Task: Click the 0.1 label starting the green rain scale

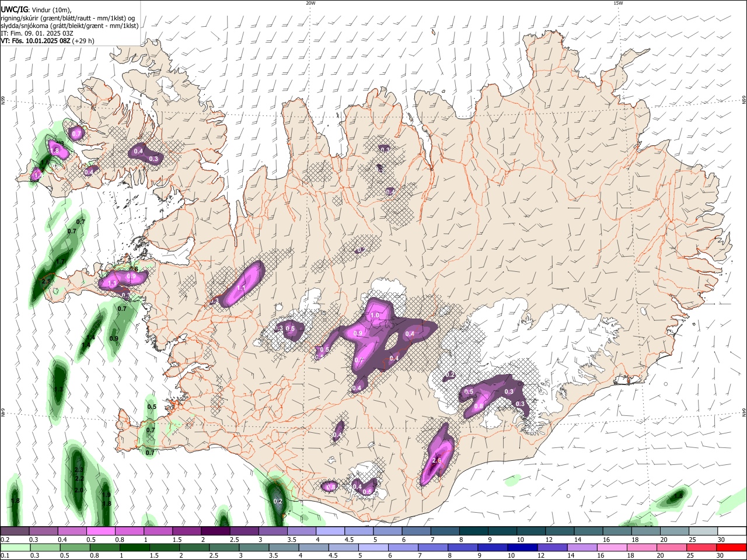Action: [5, 556]
